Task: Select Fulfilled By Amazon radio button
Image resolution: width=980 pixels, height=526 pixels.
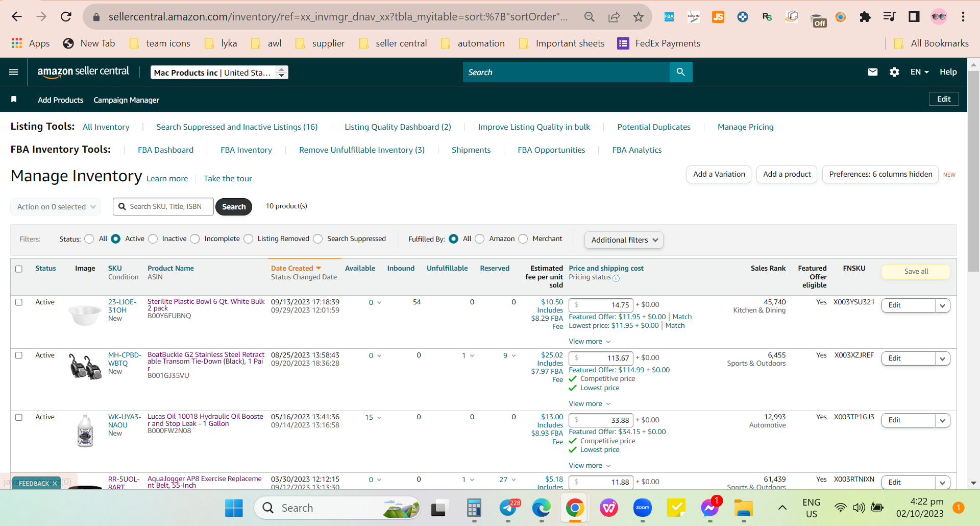Action: (480, 239)
